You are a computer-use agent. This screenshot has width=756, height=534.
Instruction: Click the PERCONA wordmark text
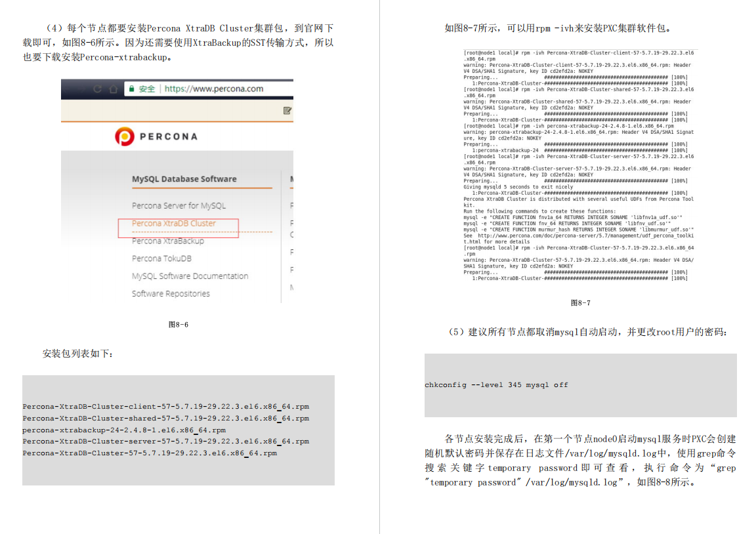point(169,137)
